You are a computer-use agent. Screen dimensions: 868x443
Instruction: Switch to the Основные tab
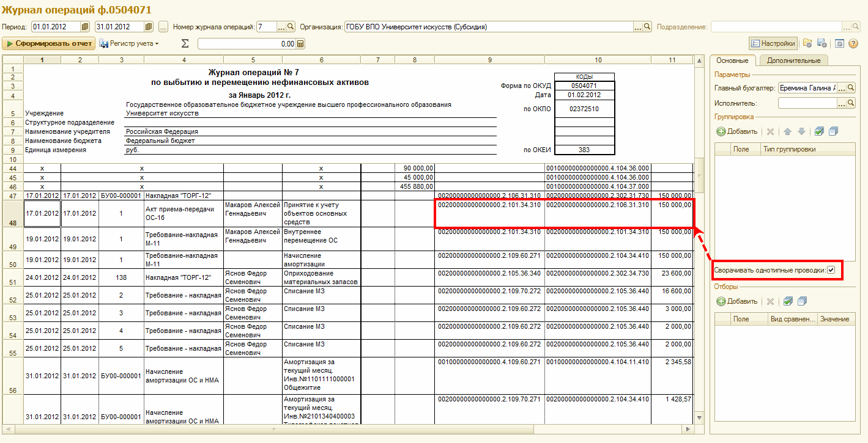[x=732, y=60]
